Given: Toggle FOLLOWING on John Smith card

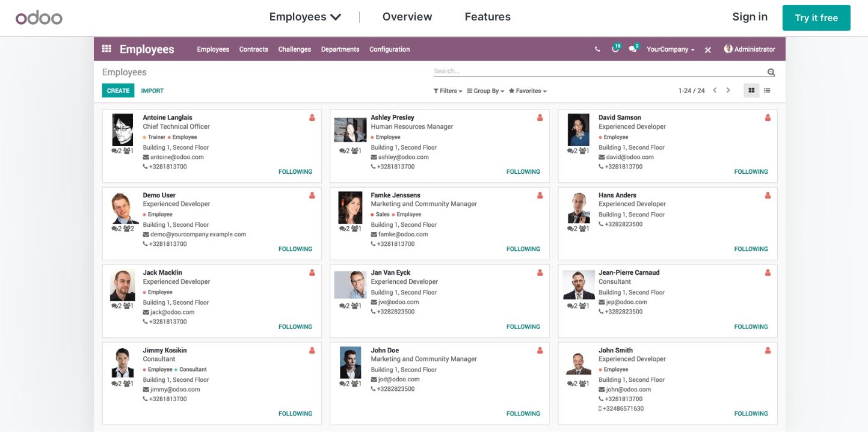Looking at the screenshot, I should pos(751,414).
